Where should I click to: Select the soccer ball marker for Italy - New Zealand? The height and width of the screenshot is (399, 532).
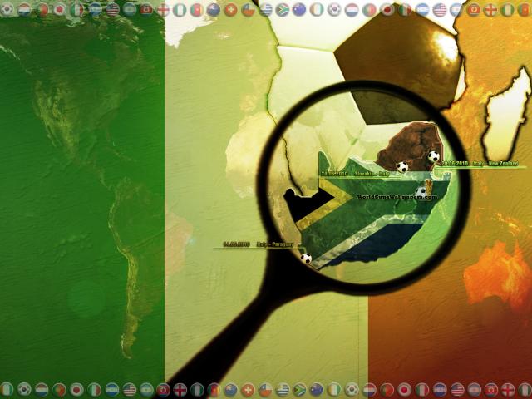(433, 156)
